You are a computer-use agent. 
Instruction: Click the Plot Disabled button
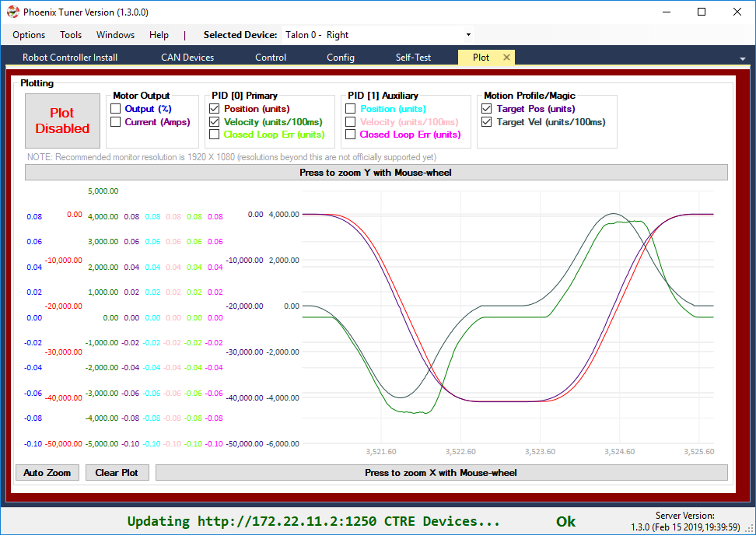coord(63,121)
